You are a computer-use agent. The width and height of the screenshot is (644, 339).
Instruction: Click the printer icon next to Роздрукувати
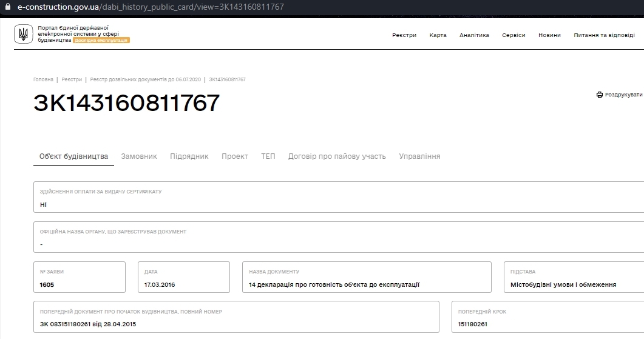(600, 95)
